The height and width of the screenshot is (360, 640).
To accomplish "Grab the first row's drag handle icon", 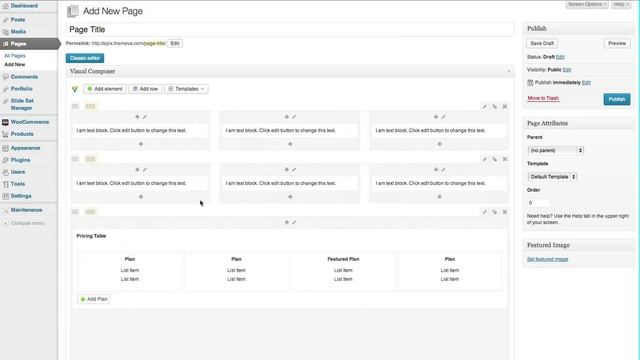I will point(75,106).
